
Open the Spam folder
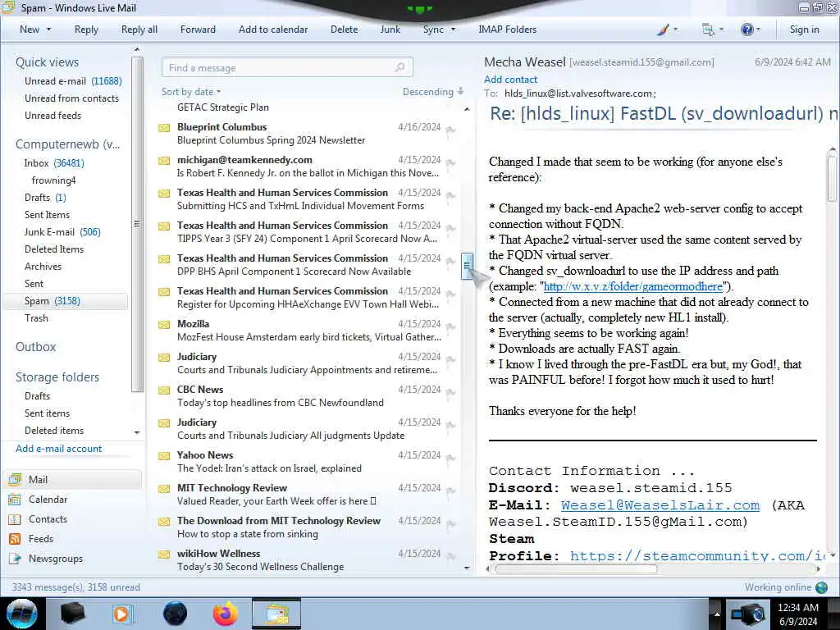point(65,301)
